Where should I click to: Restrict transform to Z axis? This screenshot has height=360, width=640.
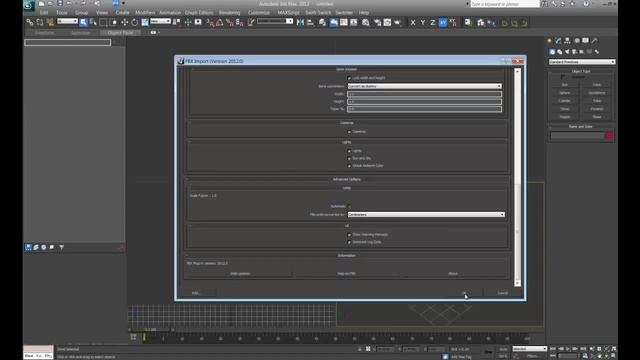point(433,23)
